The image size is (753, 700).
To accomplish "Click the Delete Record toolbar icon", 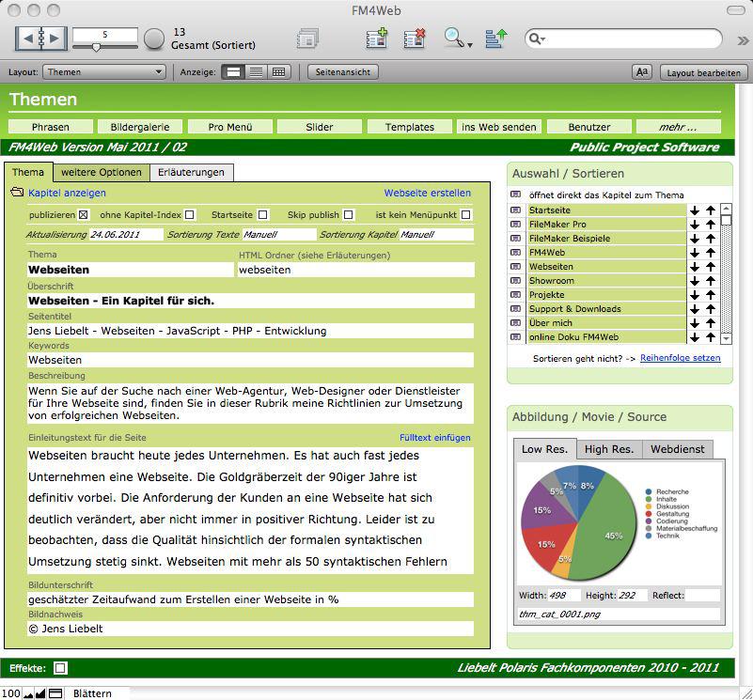I will pyautogui.click(x=415, y=39).
